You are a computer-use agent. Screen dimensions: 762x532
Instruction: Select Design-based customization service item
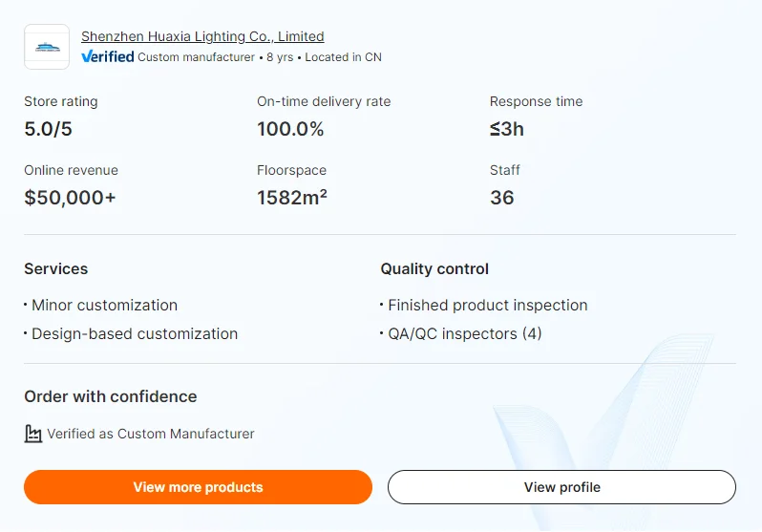(x=135, y=334)
